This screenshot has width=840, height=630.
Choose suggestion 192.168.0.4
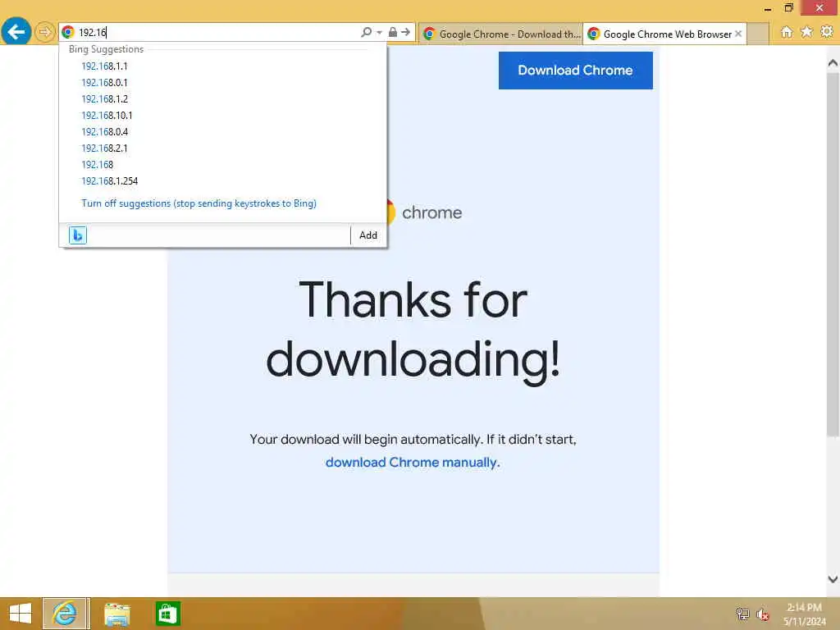point(104,132)
